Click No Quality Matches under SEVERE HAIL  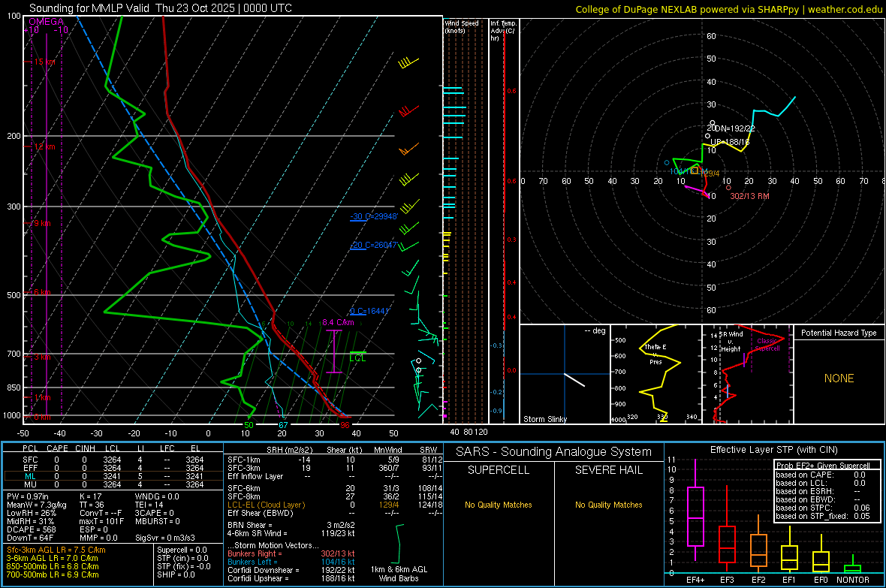coord(608,505)
